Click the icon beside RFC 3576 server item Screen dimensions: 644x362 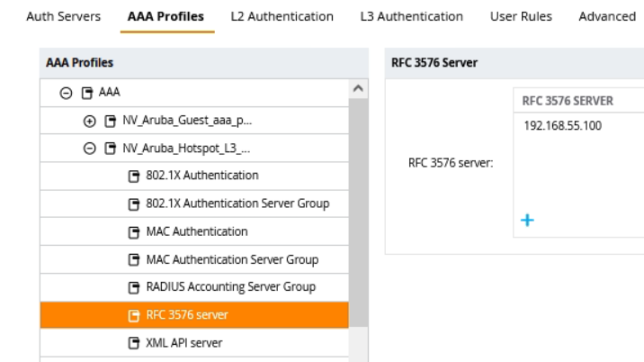(134, 316)
